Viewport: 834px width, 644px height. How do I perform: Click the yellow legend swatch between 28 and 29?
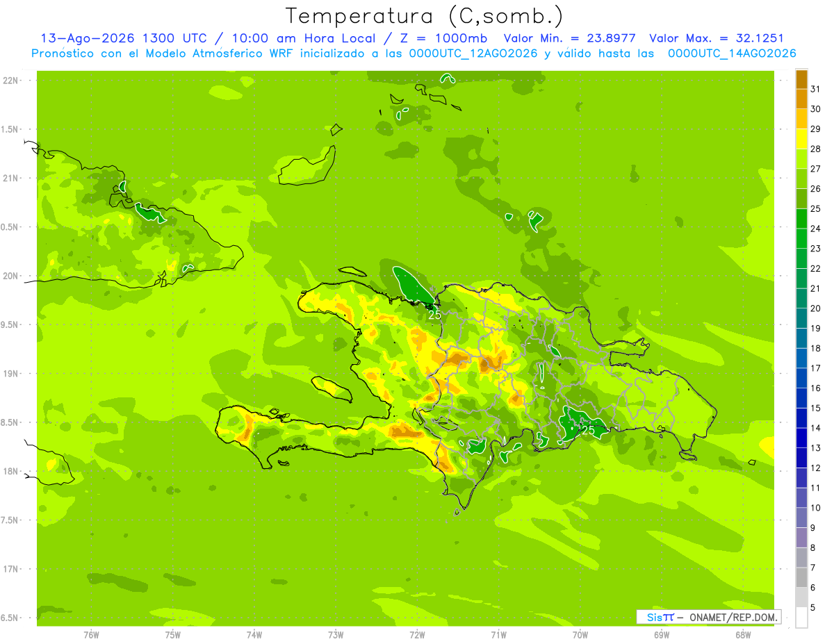click(x=801, y=139)
